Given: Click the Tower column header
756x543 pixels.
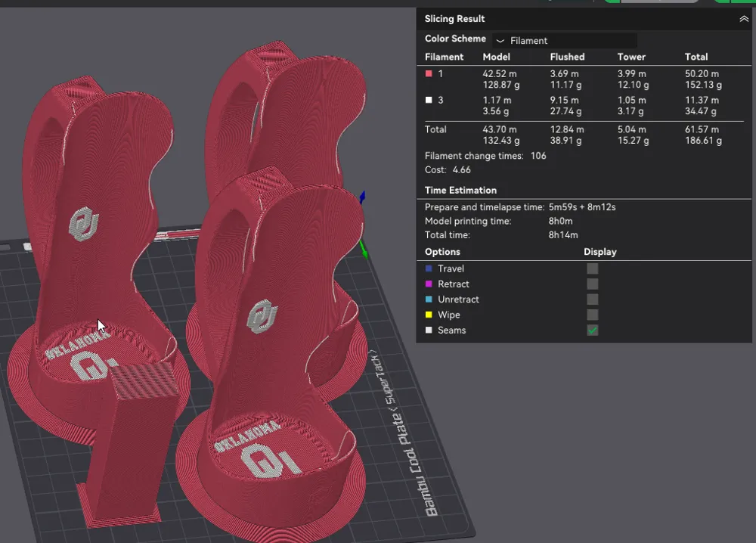Looking at the screenshot, I should (x=631, y=57).
